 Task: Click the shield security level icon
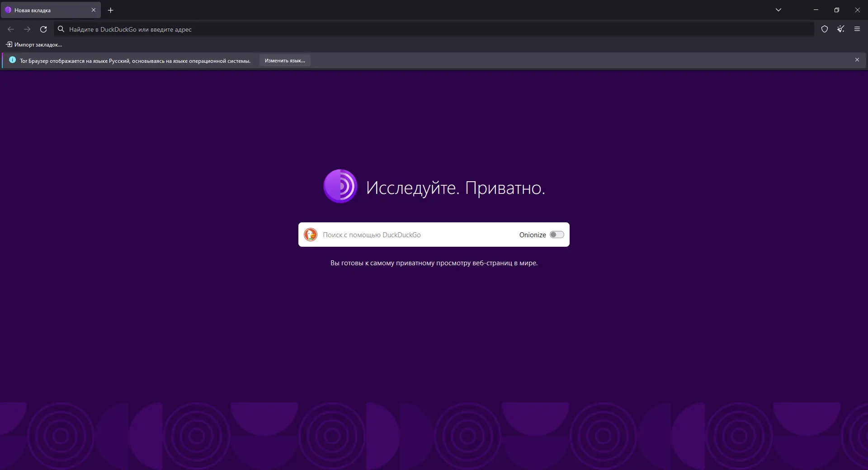coord(825,29)
